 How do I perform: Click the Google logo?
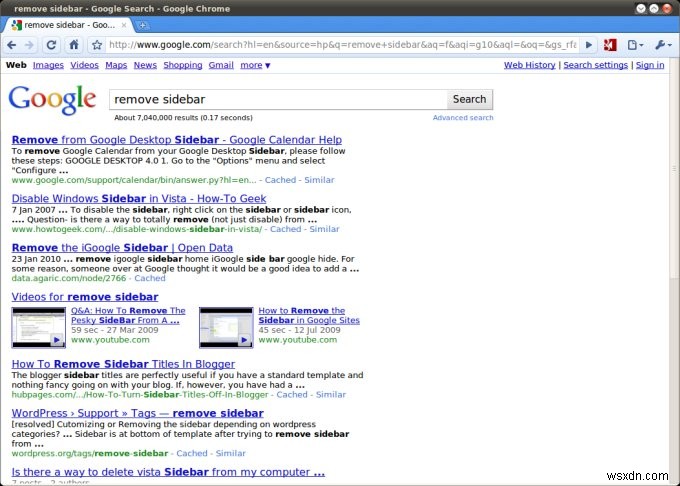[x=52, y=100]
